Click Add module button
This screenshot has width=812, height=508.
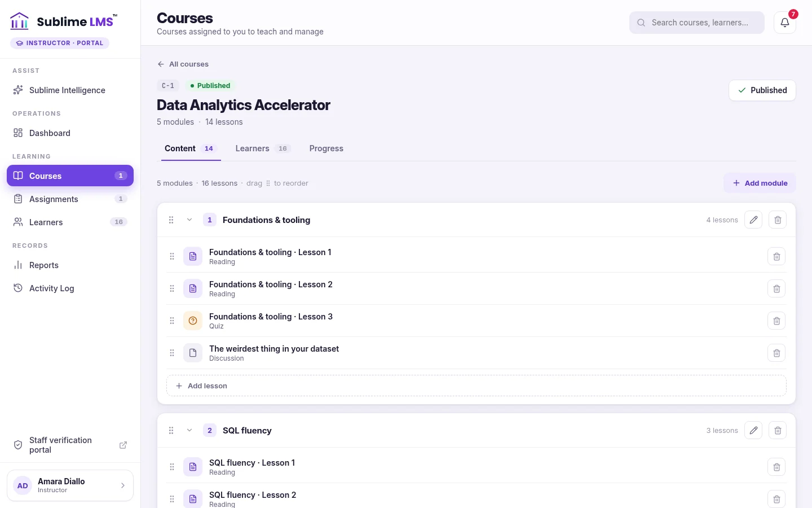click(x=760, y=183)
